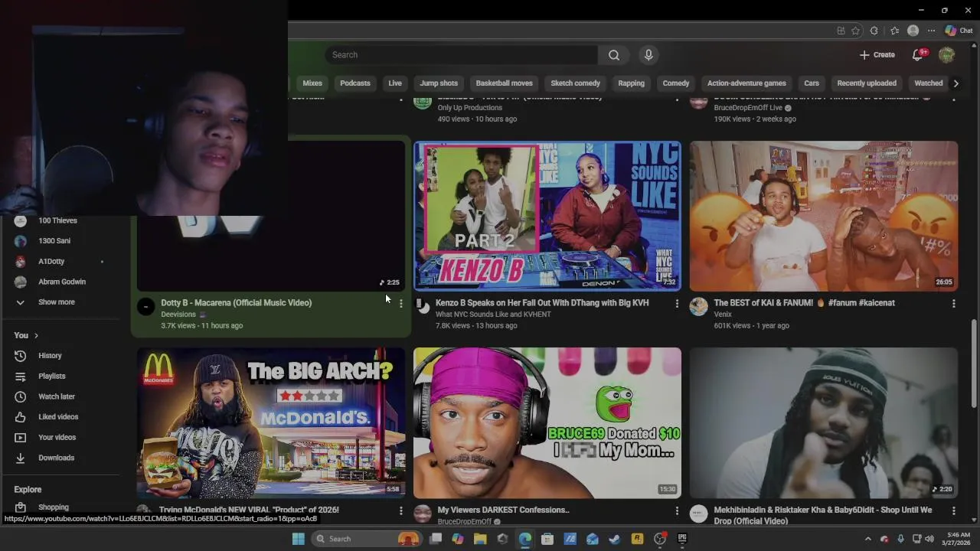980x551 pixels.
Task: Play BRUCE69 Donated $10 thumbnail
Action: click(x=547, y=422)
